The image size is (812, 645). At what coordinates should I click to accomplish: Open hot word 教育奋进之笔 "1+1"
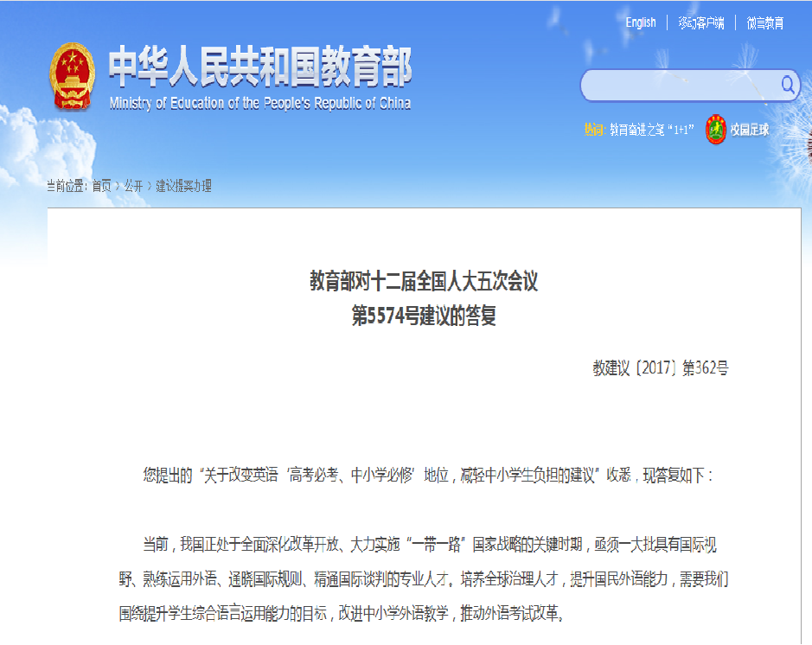click(652, 130)
